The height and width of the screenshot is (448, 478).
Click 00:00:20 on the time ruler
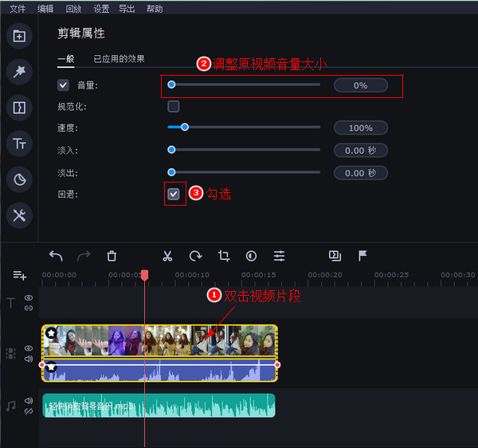(325, 275)
